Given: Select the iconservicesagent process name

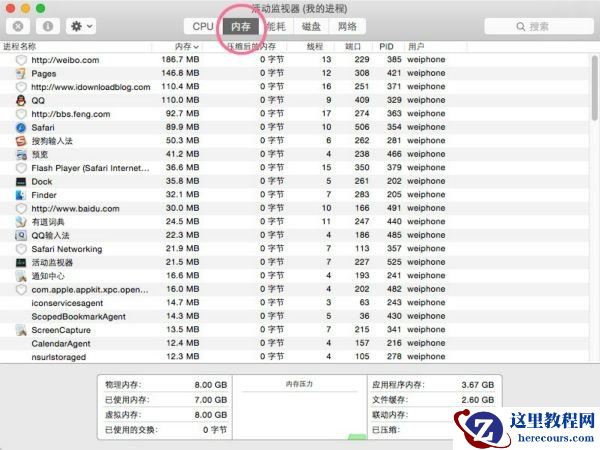Looking at the screenshot, I should [67, 303].
